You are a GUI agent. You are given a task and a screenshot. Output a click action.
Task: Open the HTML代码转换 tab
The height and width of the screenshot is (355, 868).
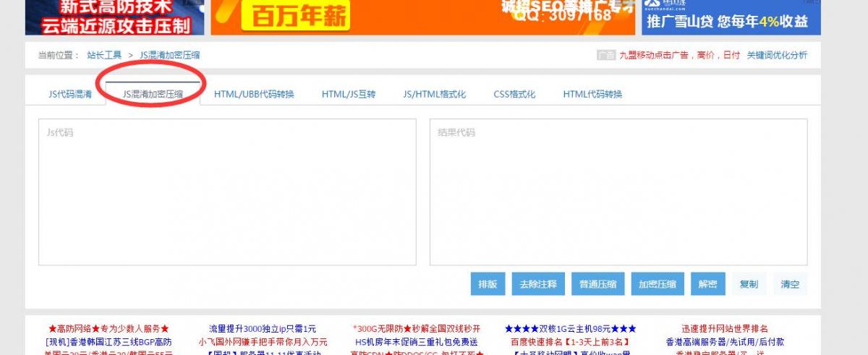[592, 94]
